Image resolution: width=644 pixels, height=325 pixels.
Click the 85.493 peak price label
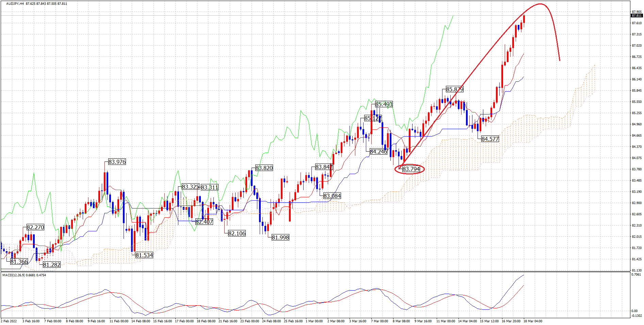(x=384, y=104)
